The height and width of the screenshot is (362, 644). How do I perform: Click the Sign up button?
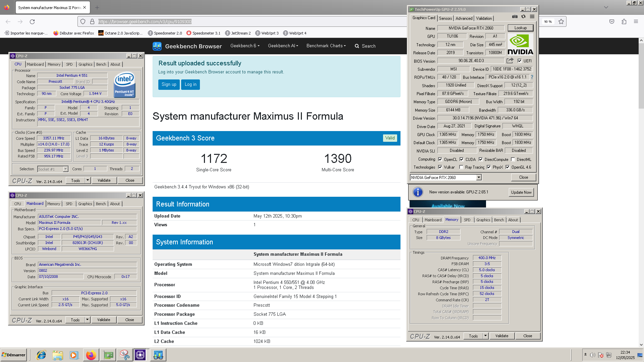pyautogui.click(x=169, y=84)
